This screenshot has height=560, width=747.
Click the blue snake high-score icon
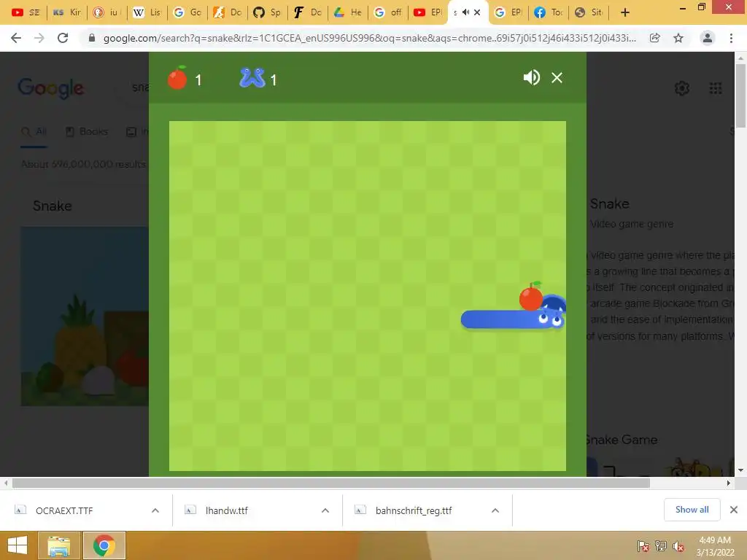pyautogui.click(x=252, y=77)
